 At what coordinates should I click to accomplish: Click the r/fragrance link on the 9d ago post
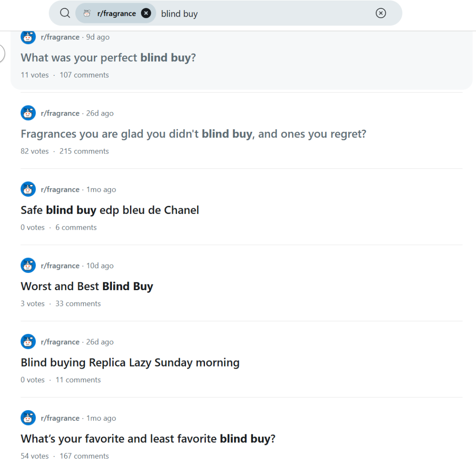(60, 37)
